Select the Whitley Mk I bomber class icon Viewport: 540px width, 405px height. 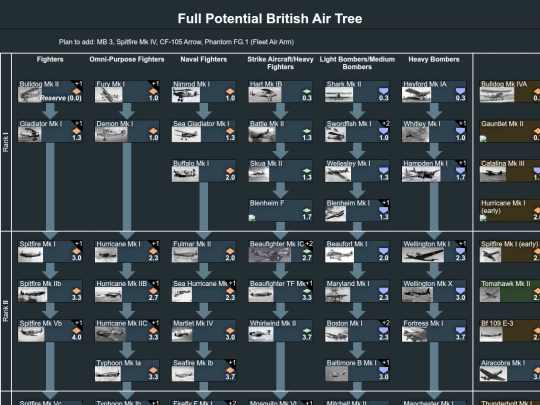[x=460, y=131]
